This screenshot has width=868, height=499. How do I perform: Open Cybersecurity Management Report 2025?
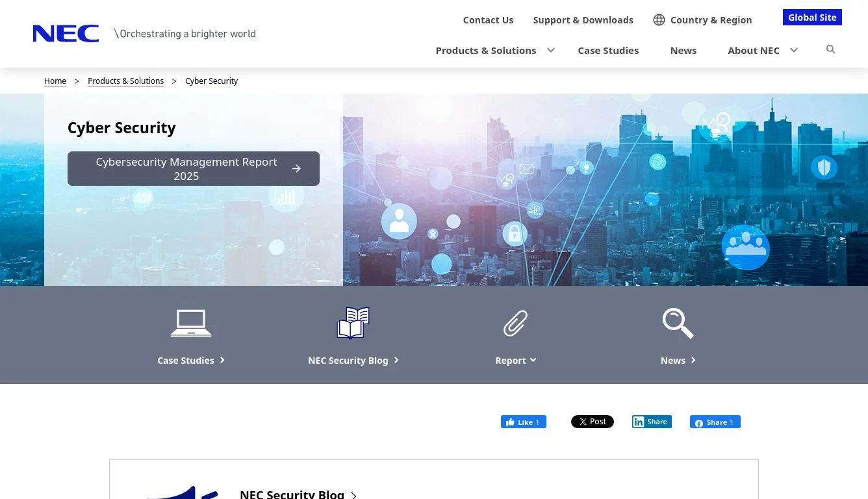pos(193,169)
